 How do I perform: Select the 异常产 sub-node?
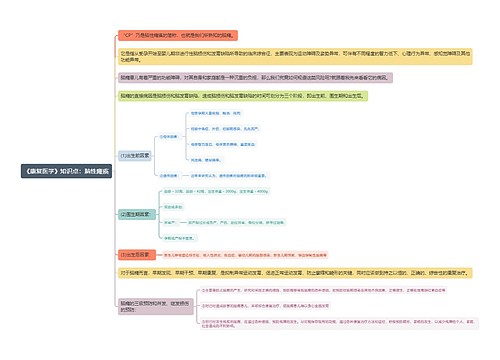[x=170, y=222]
